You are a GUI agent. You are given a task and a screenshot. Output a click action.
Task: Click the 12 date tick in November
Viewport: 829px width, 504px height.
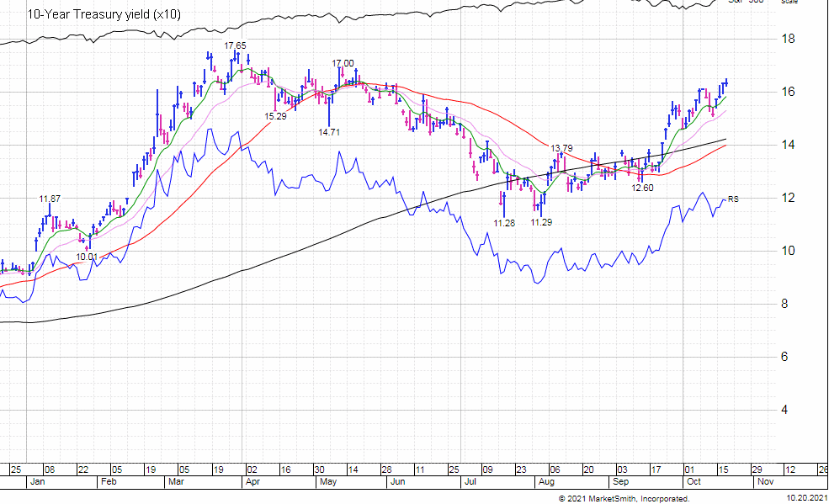click(790, 470)
